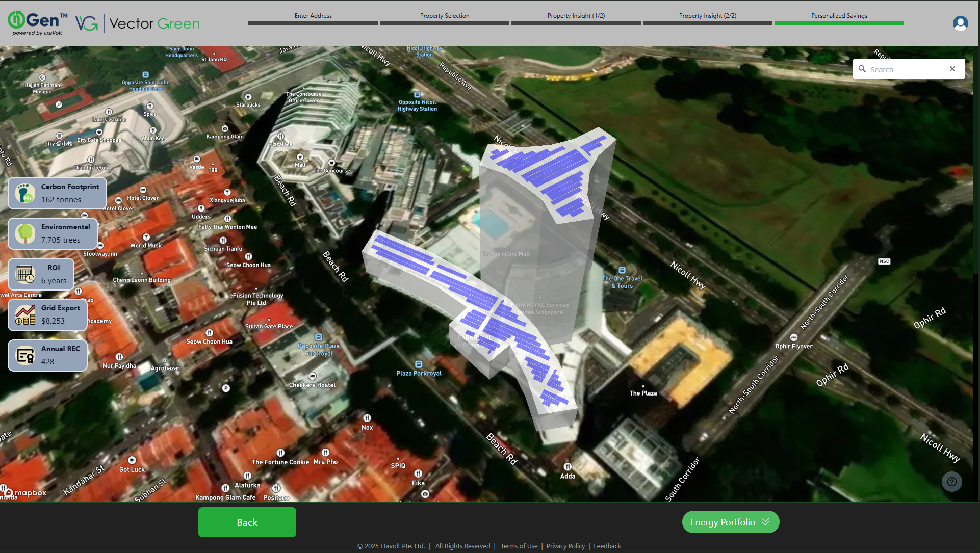Open the user profile avatar

pos(960,23)
